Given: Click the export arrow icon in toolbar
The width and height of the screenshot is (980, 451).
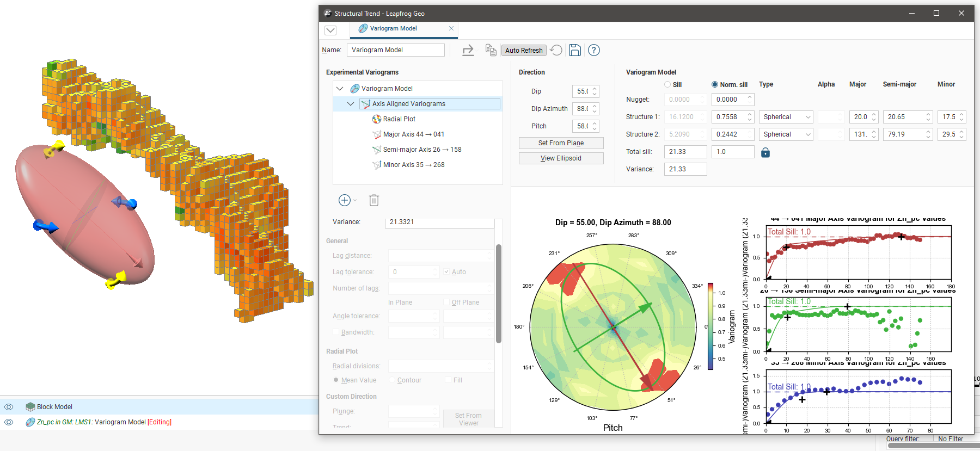Looking at the screenshot, I should [x=468, y=51].
